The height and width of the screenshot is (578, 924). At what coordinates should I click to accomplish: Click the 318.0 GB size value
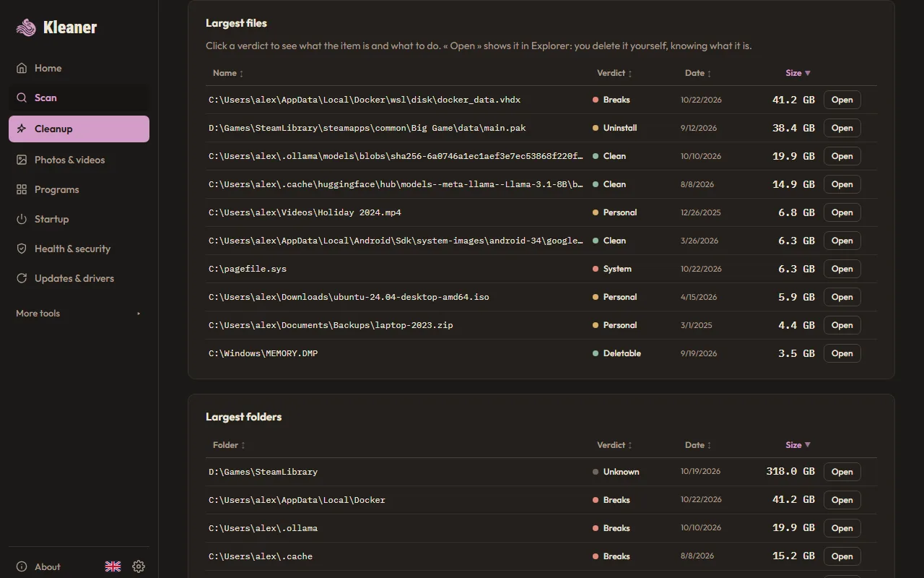pos(790,472)
